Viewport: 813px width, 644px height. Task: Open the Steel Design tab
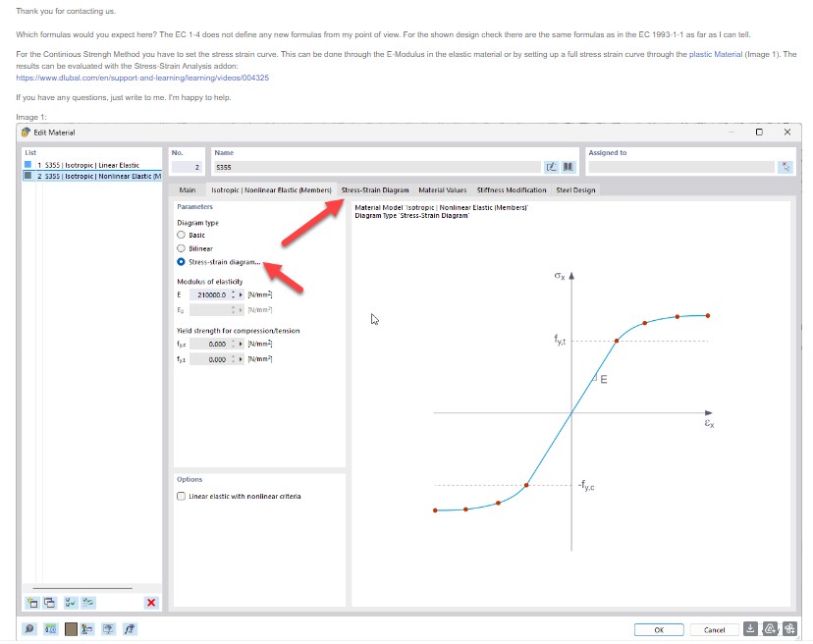pos(574,189)
